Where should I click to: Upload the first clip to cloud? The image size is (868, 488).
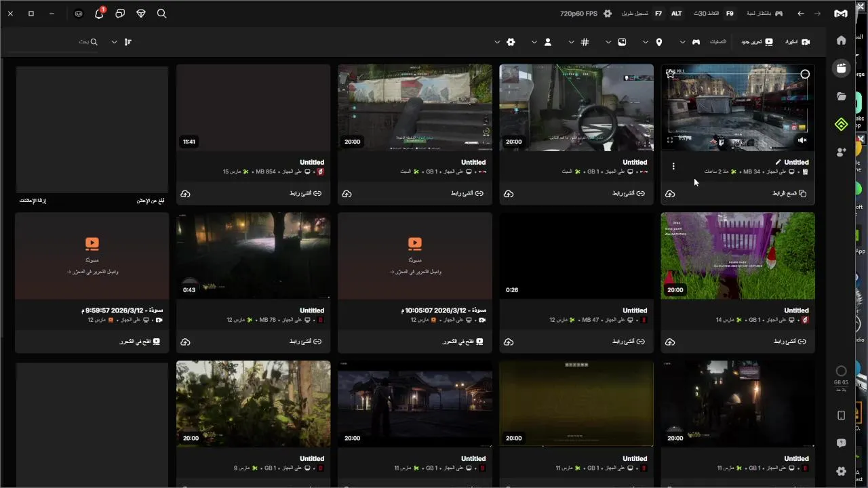click(x=670, y=194)
